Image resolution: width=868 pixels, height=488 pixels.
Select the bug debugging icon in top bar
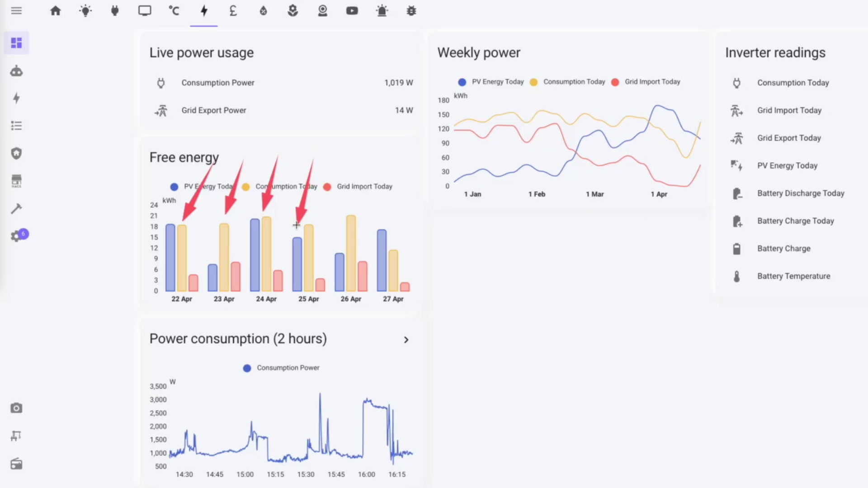tap(411, 10)
